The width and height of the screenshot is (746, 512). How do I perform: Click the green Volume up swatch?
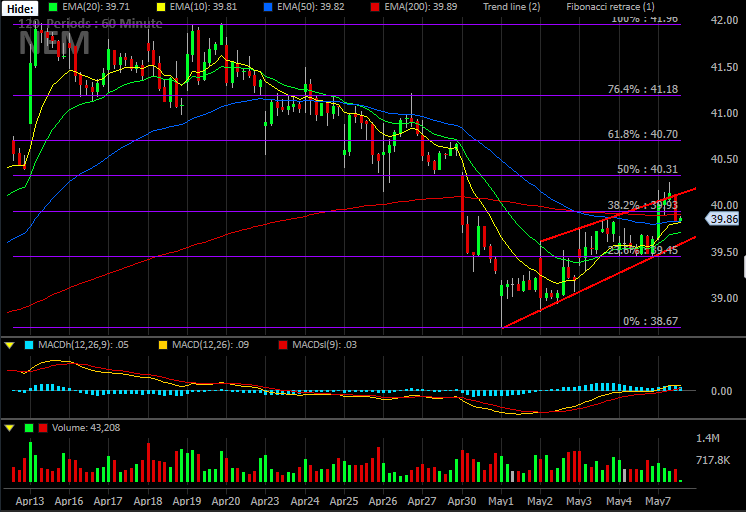point(29,428)
